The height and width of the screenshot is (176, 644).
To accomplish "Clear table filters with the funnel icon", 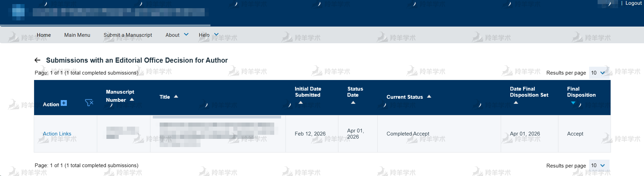I will tap(89, 102).
